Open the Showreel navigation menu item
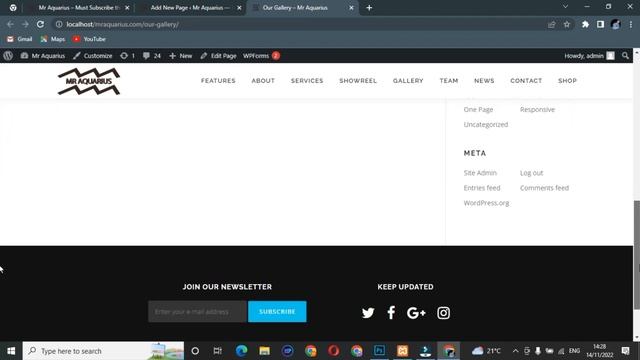Viewport: 640px width, 360px height. coord(358,81)
